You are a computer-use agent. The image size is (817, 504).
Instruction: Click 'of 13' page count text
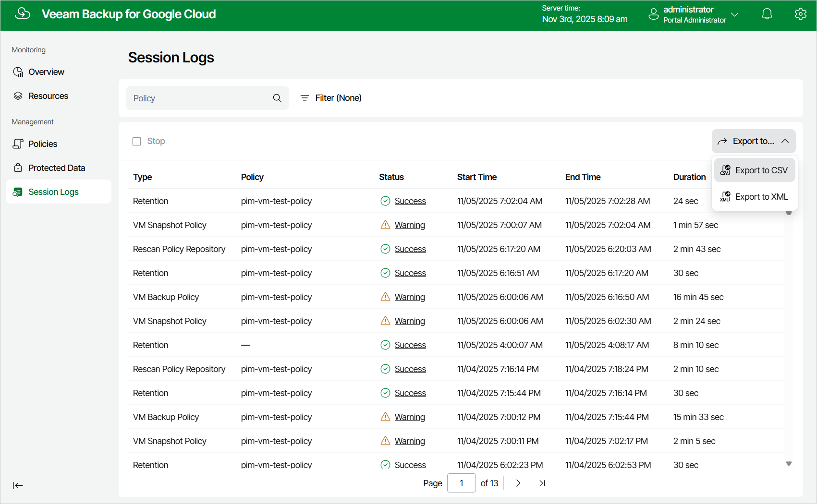(489, 483)
